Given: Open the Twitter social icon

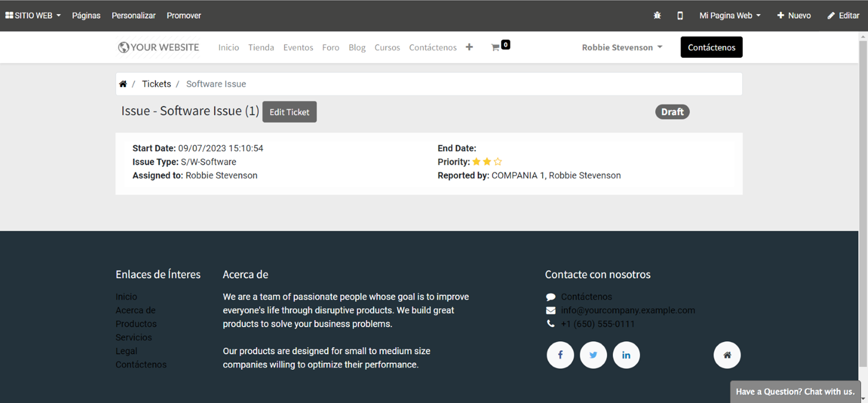Looking at the screenshot, I should (x=593, y=355).
